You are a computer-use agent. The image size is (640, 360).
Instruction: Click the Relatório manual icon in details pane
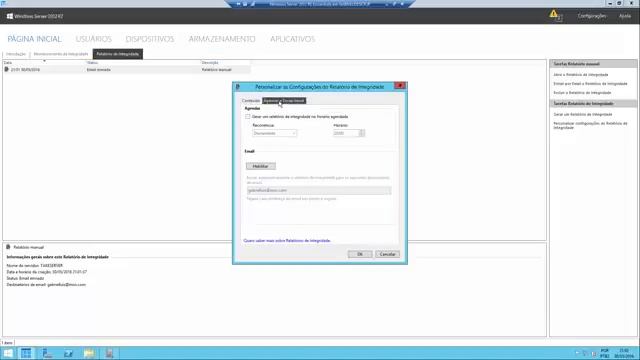pyautogui.click(x=8, y=247)
